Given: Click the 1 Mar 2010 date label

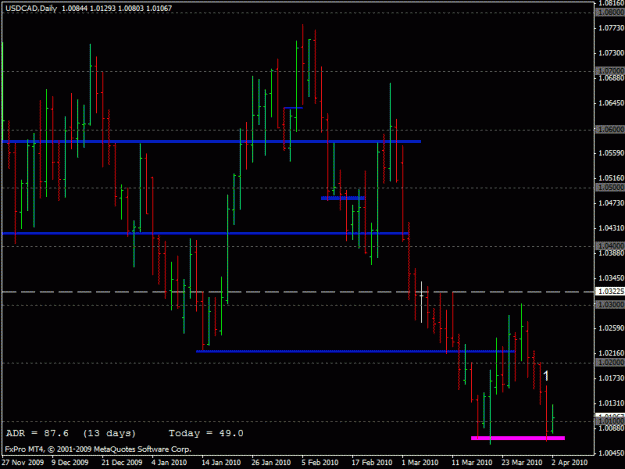Looking at the screenshot, I should pos(420,463).
